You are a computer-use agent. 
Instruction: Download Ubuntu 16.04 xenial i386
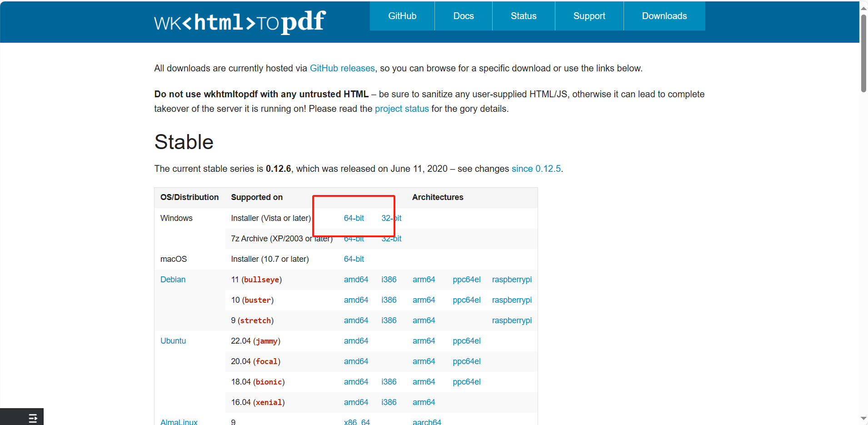click(x=389, y=402)
